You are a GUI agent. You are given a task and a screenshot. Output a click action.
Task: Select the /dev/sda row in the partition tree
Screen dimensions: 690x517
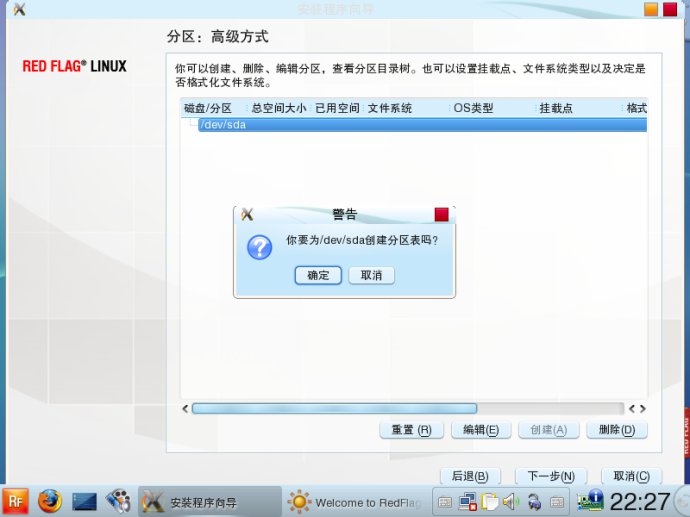[x=222, y=125]
